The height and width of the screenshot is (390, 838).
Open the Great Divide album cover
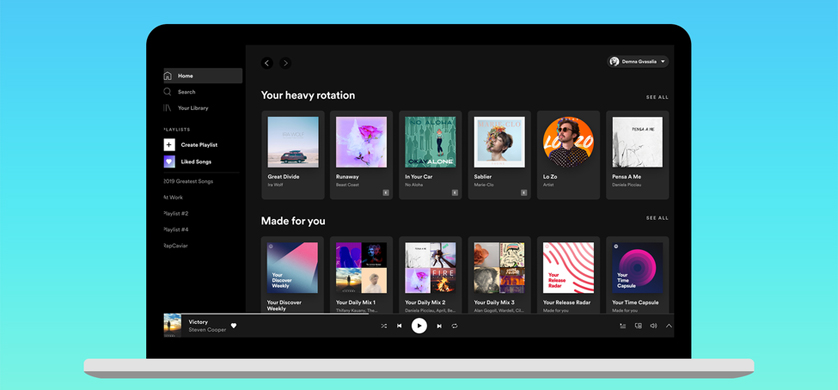pos(293,142)
